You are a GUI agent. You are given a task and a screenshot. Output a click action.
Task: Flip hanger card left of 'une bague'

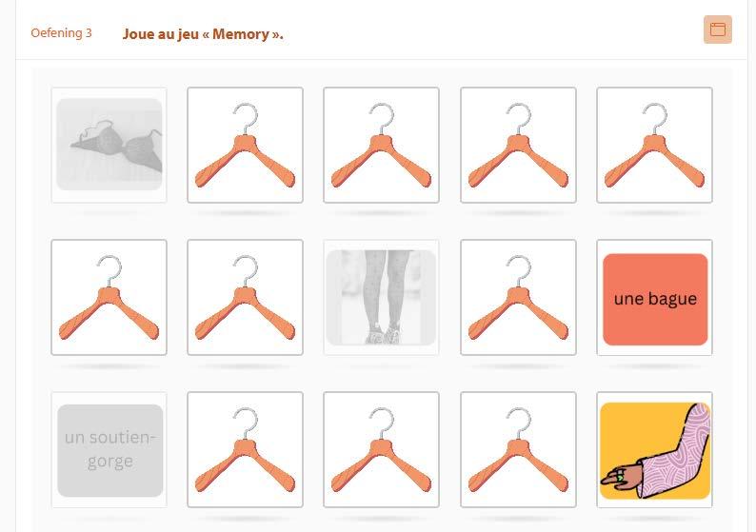point(518,297)
